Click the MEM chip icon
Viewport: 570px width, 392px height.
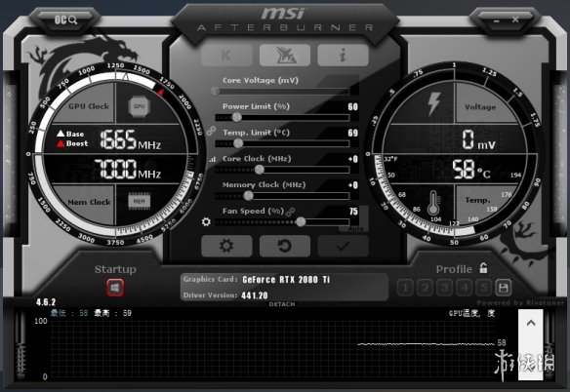(x=140, y=201)
